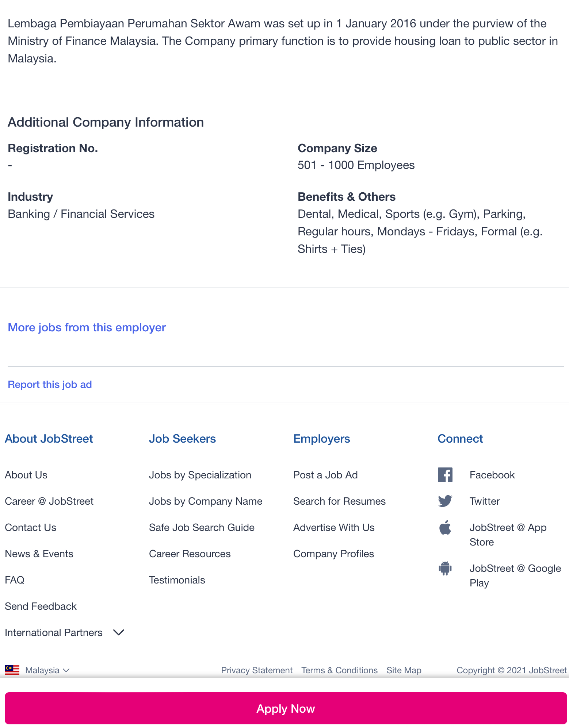Click Send Feedback in footer
Image resolution: width=569 pixels, height=728 pixels.
(41, 606)
